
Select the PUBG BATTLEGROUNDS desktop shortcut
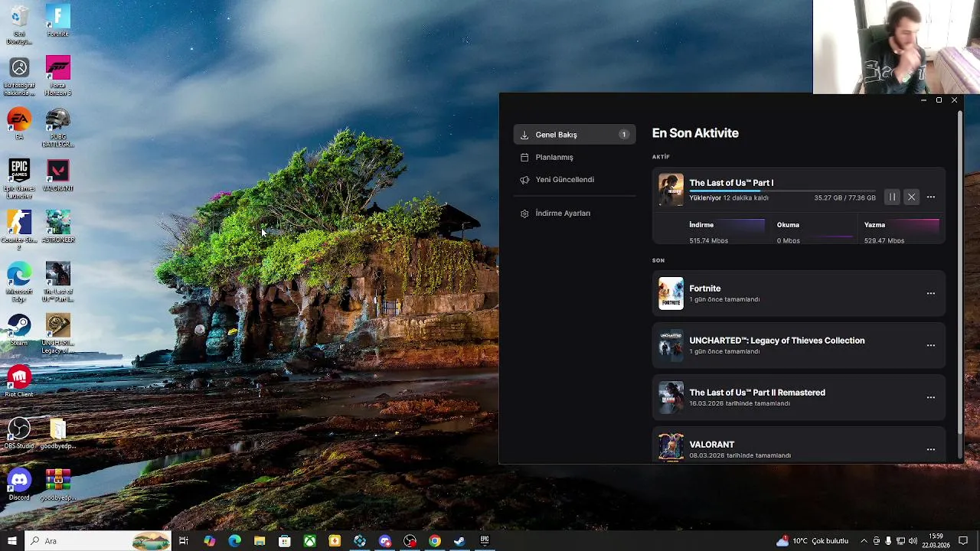point(57,128)
